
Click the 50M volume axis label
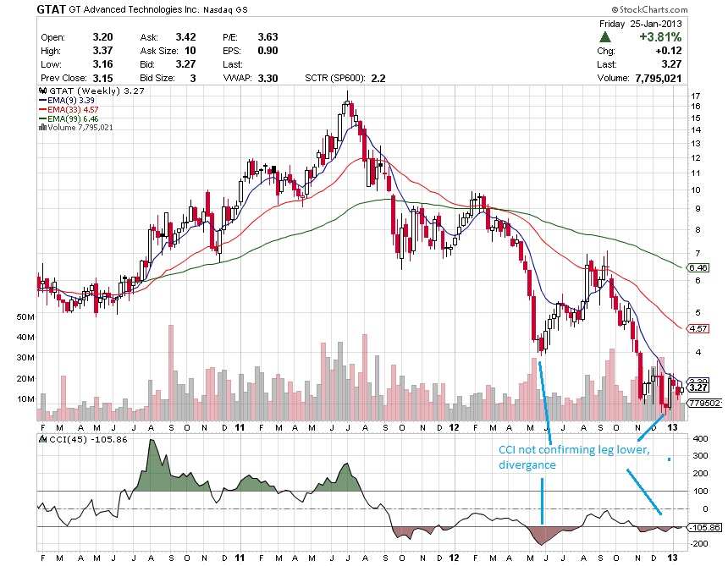(25, 317)
